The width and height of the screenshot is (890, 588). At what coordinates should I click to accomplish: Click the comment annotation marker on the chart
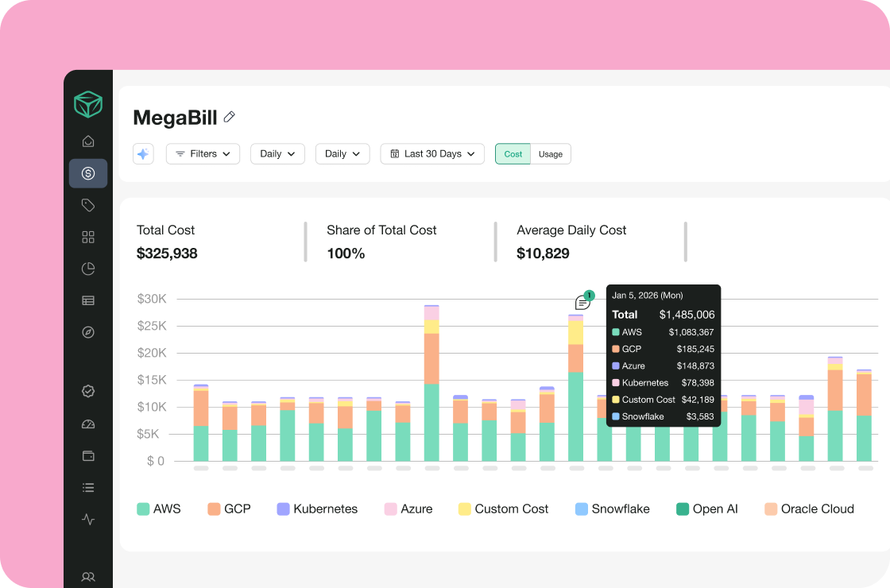582,303
